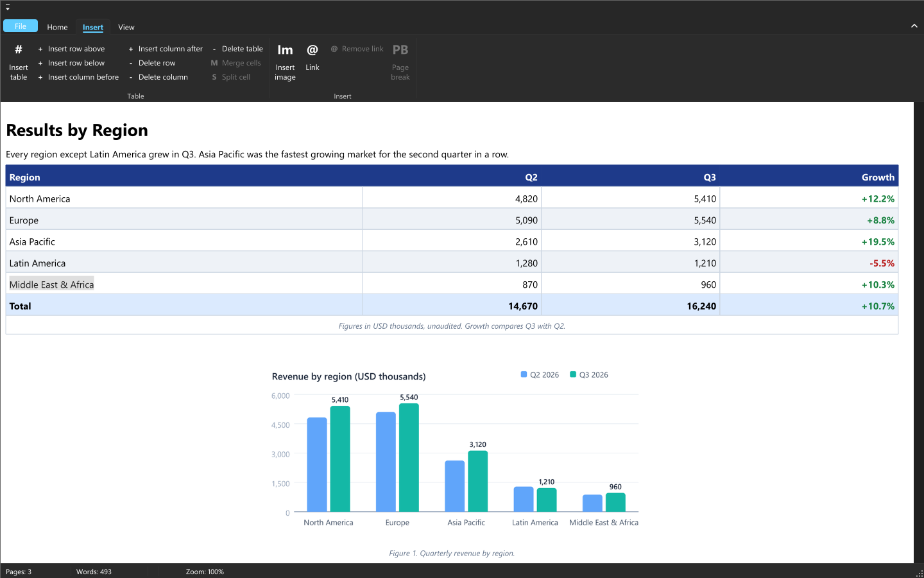The image size is (924, 578).
Task: Click the Zoom: 100% status bar entry
Action: (205, 572)
